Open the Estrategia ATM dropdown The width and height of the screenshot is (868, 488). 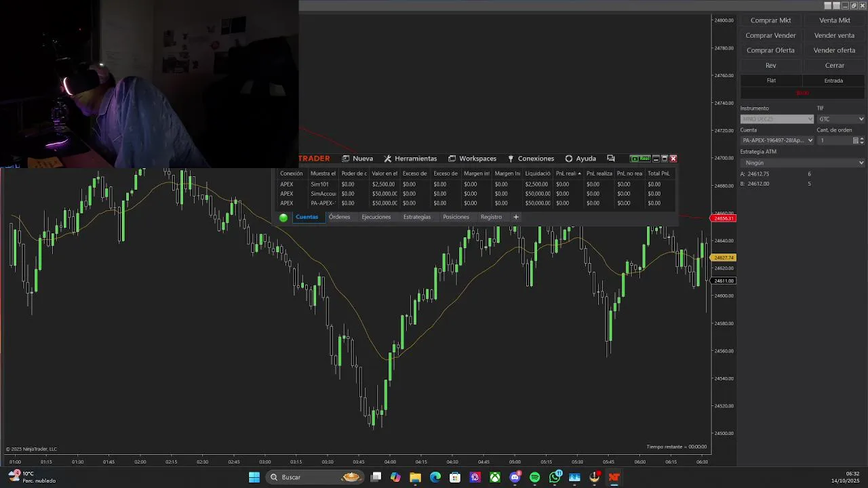tap(803, 163)
